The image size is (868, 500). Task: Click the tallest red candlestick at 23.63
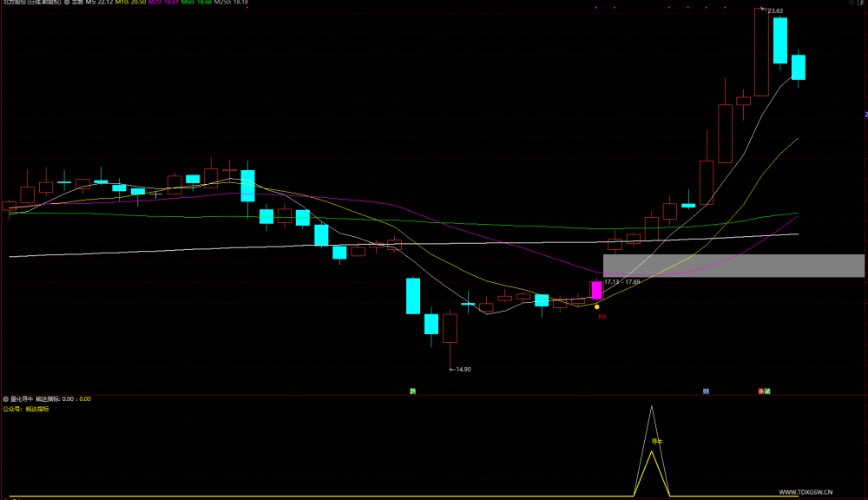pos(761,52)
